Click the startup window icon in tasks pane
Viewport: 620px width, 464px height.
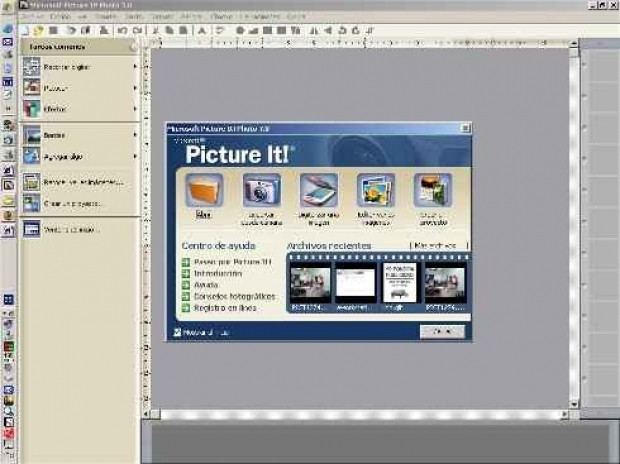pyautogui.click(x=32, y=229)
